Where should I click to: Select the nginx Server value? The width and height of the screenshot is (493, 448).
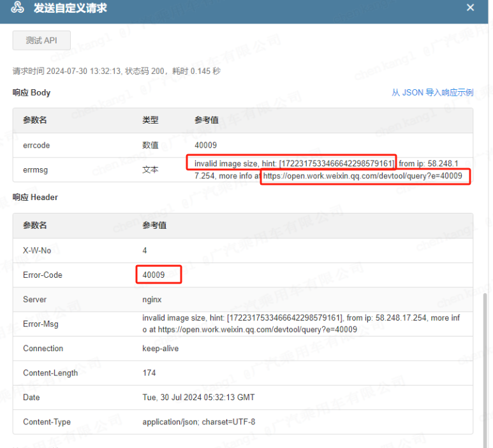coord(153,300)
